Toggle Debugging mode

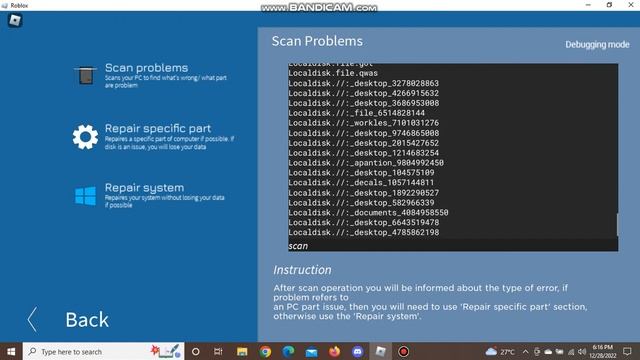click(597, 44)
